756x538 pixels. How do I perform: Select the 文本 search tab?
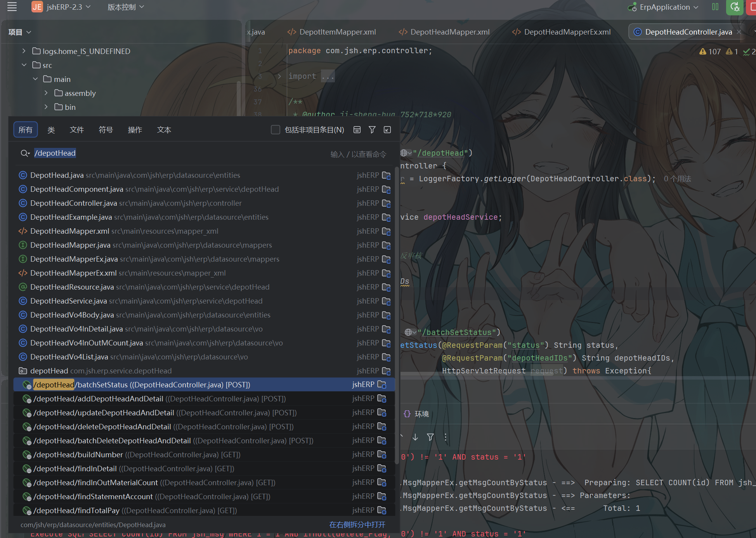click(x=164, y=130)
